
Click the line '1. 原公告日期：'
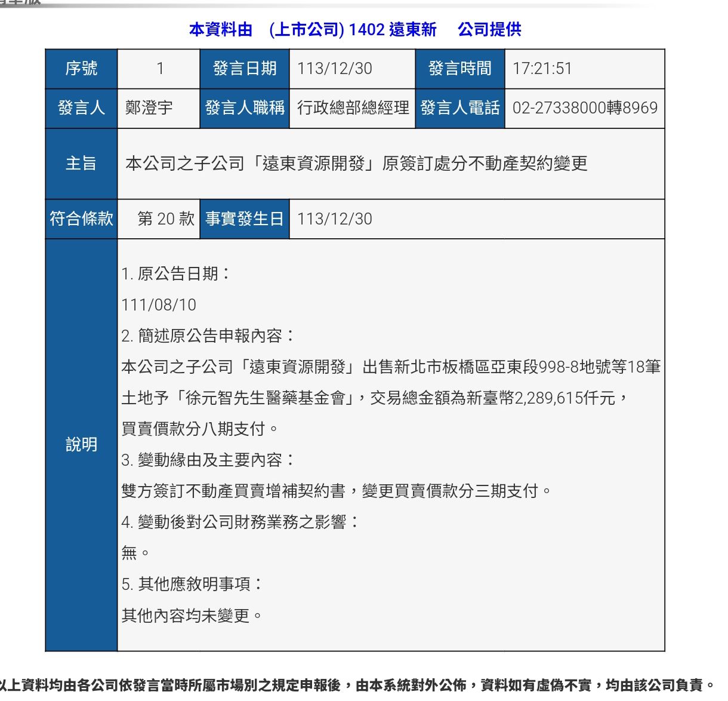point(177,274)
